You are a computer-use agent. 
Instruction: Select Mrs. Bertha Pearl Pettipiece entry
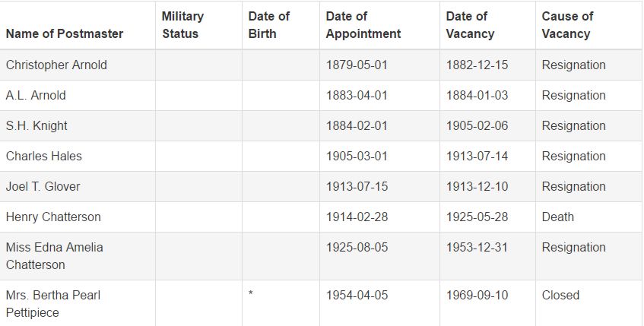(53, 304)
